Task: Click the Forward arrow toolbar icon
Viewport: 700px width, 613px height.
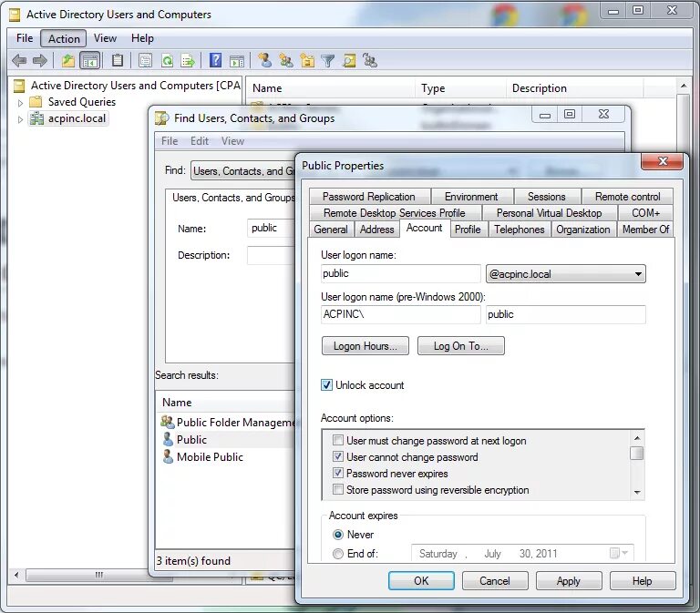Action: point(40,60)
